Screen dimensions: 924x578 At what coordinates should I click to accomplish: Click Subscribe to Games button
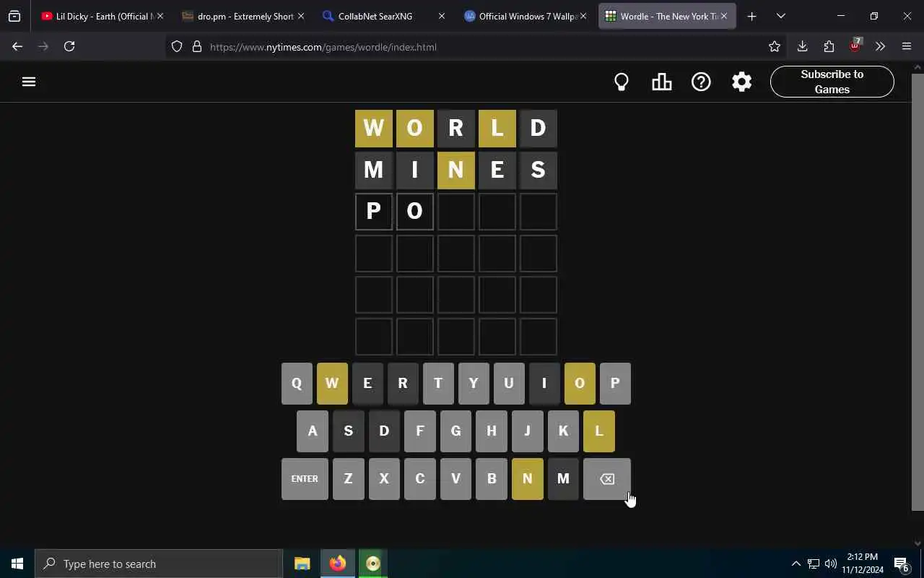tap(832, 82)
